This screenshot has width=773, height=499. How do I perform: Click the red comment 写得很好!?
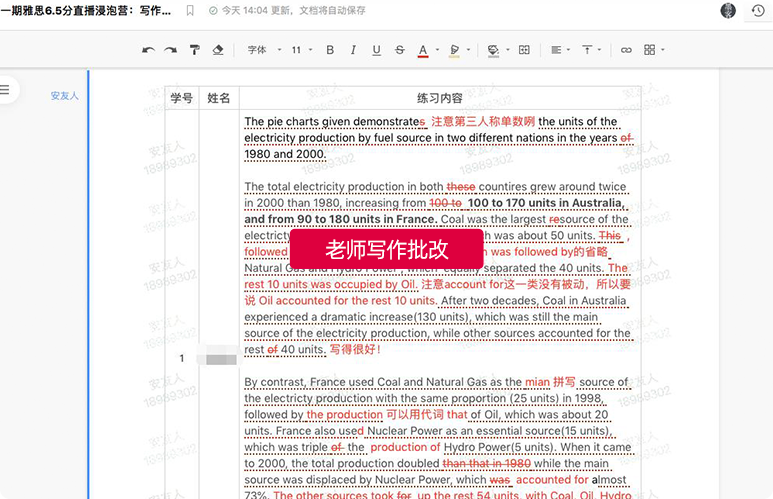pos(355,349)
